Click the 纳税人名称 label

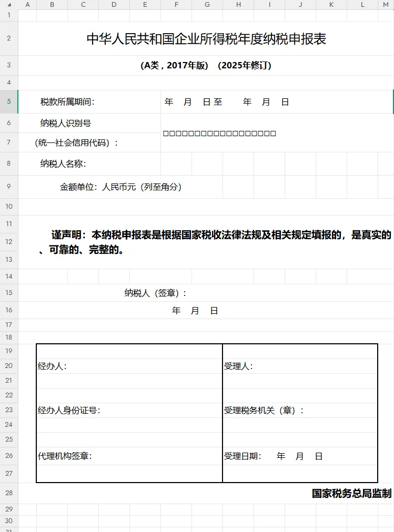[x=63, y=164]
